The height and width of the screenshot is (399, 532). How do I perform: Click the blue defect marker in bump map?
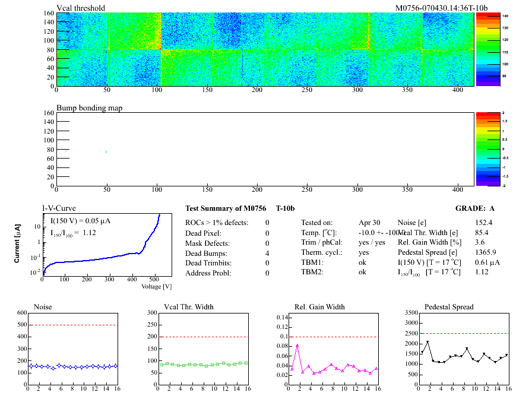click(106, 151)
